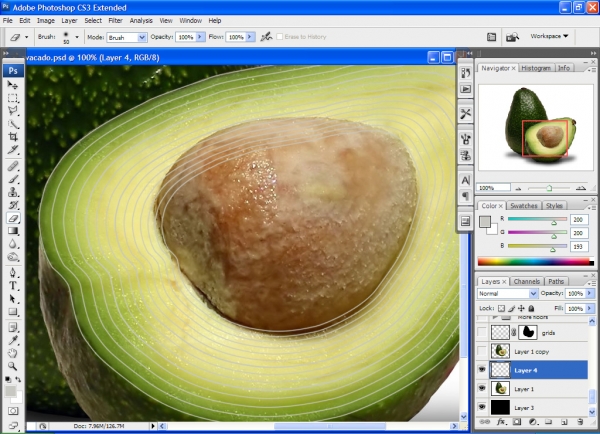Select the Crop tool
The image size is (600, 434).
(13, 137)
